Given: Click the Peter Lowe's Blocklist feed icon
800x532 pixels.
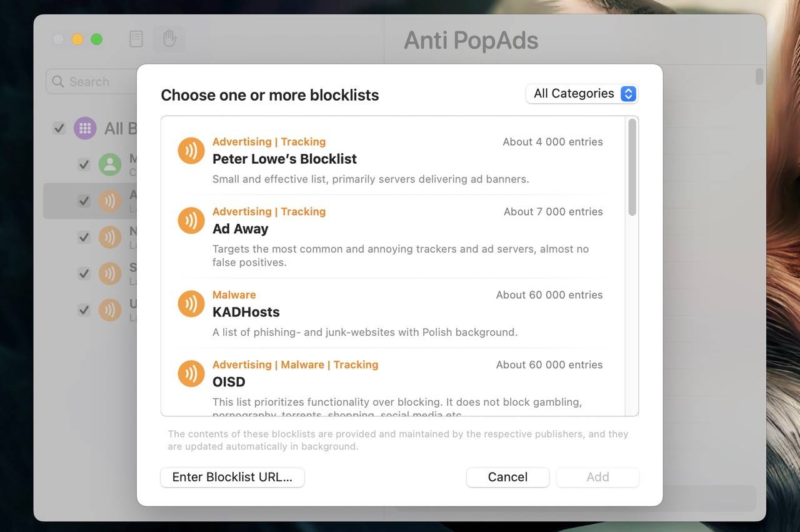Looking at the screenshot, I should pos(191,151).
